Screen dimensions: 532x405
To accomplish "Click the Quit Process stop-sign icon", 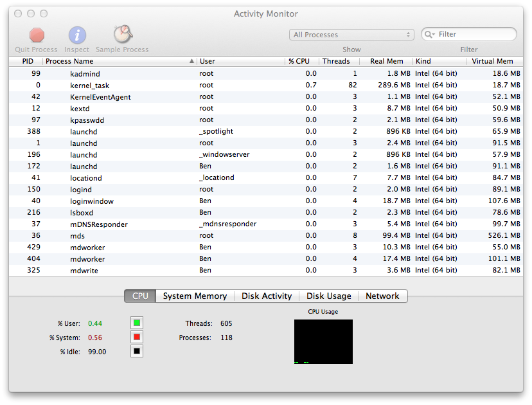I will click(37, 35).
